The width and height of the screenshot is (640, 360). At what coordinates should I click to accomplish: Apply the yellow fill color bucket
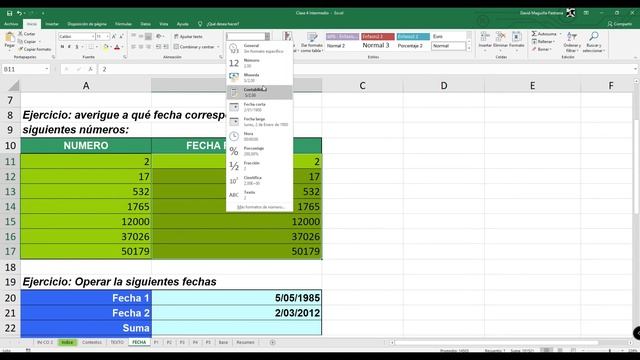pos(106,47)
